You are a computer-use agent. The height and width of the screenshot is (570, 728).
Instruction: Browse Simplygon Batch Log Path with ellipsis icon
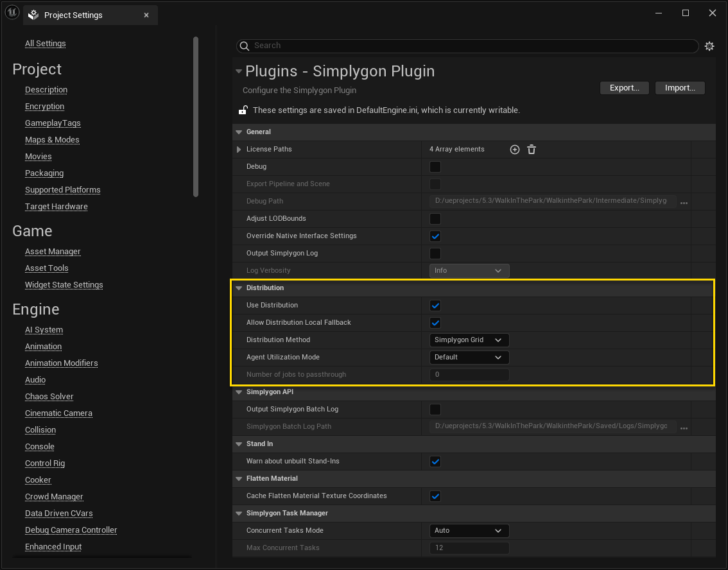click(684, 427)
